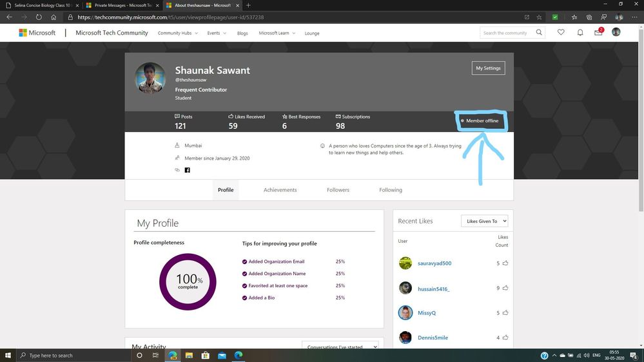
Task: Open browser Settings and more menu
Action: coord(634,17)
